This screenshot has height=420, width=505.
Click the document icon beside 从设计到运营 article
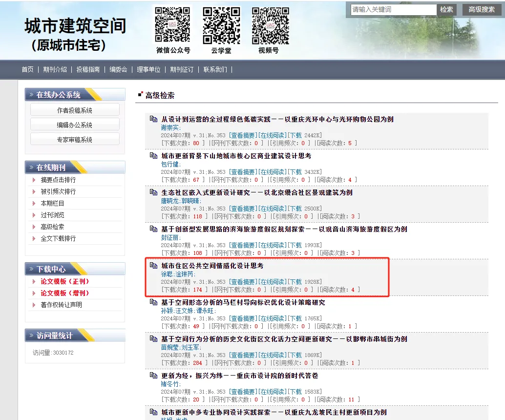(x=153, y=119)
